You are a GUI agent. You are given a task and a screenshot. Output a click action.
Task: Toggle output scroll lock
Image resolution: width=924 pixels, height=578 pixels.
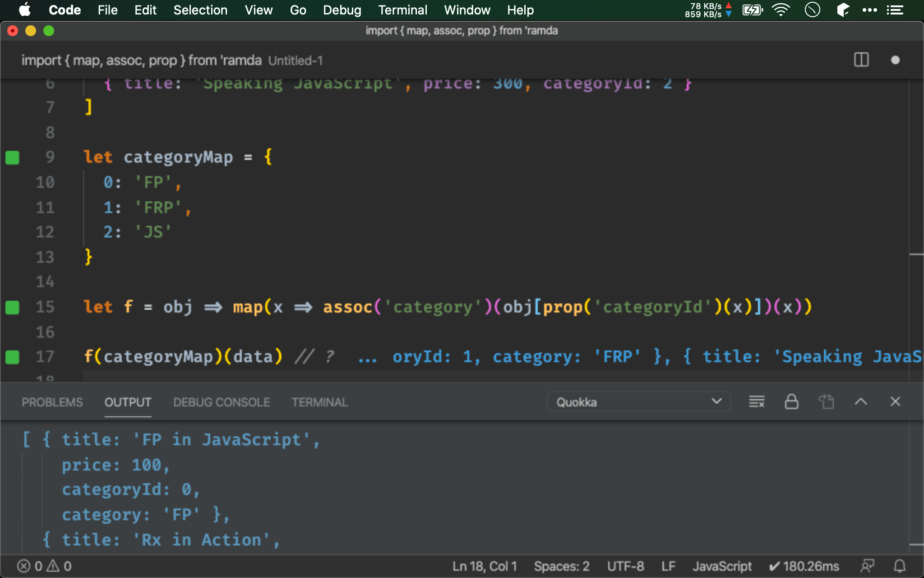[791, 401]
